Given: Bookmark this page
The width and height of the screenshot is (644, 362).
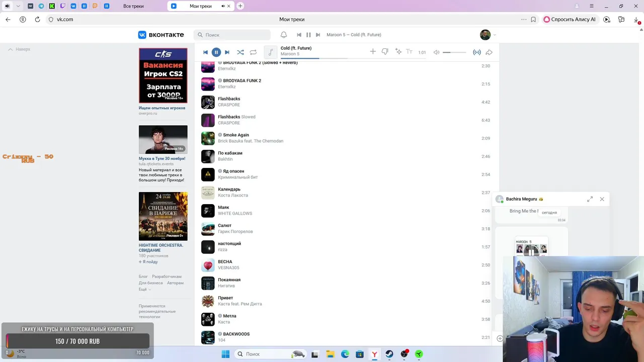Looking at the screenshot, I should (x=533, y=19).
